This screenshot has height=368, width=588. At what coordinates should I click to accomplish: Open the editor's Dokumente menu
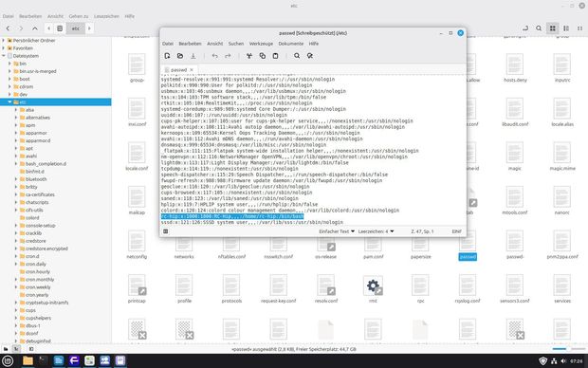coord(290,44)
